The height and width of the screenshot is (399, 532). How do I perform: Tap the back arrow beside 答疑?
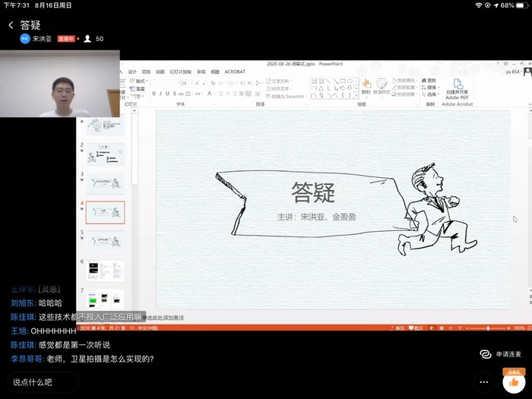(11, 25)
